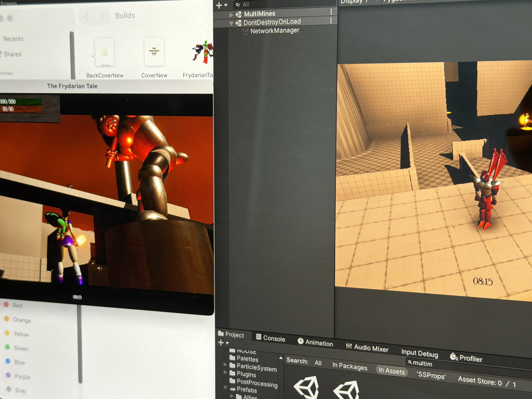
Task: Click the Project folder tree scroll-up arrow
Action: [x=281, y=358]
